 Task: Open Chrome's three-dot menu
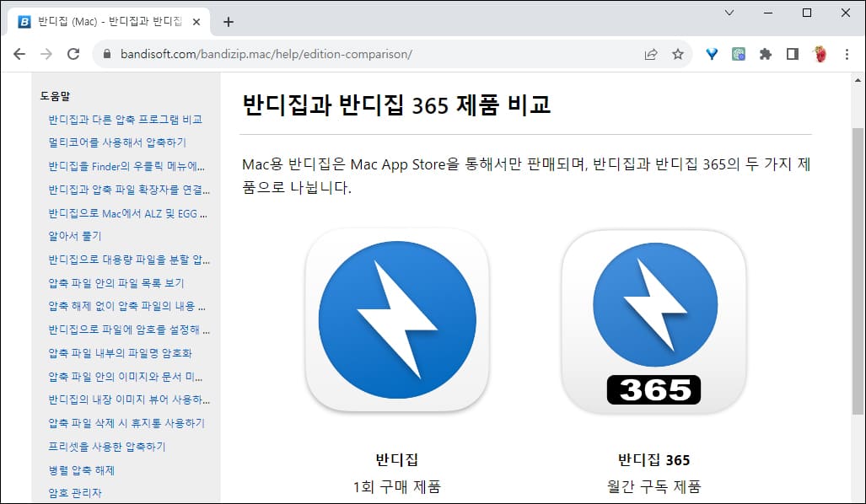click(x=847, y=53)
